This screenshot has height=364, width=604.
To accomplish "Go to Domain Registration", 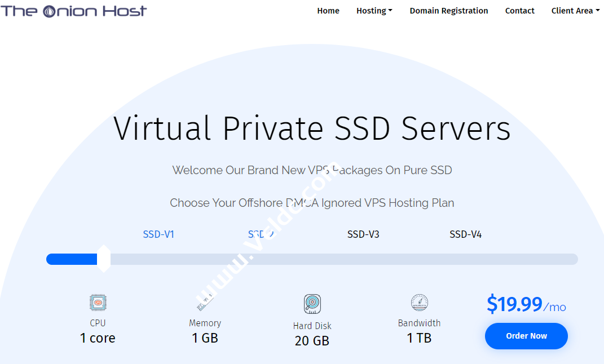I will [448, 10].
